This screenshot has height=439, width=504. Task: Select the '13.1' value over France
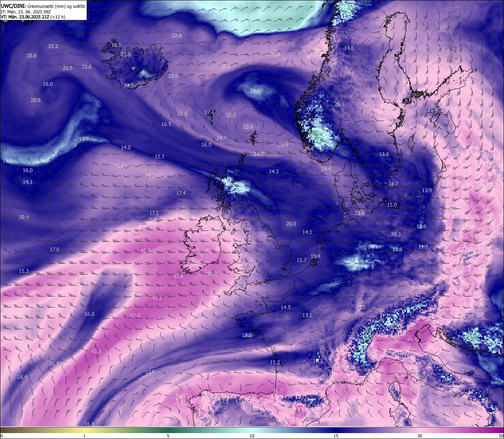click(x=307, y=315)
